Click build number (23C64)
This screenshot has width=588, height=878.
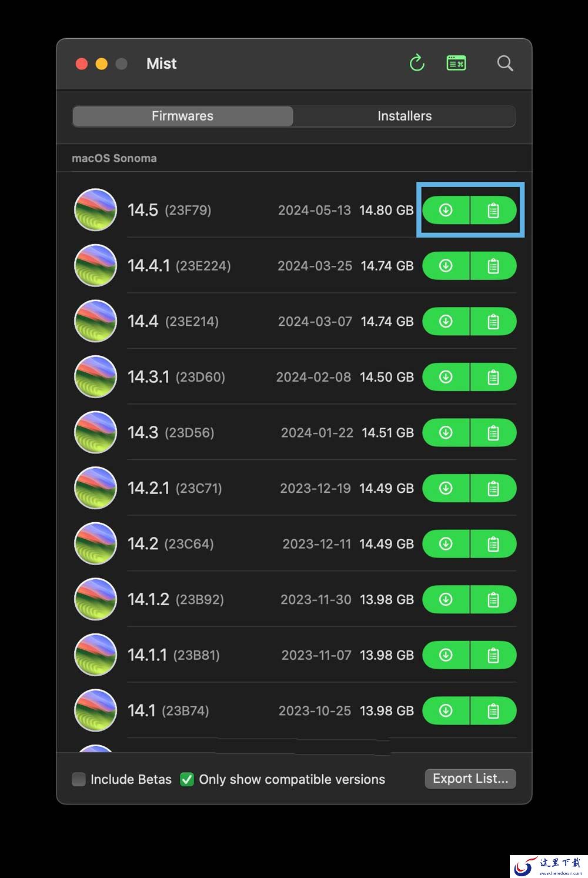pos(189,544)
